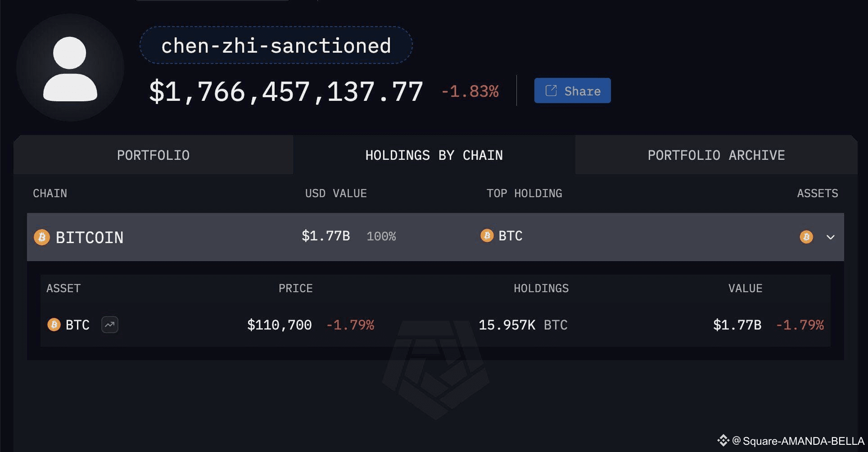
Task: Click the BTC icon under Top Holding
Action: coord(487,235)
